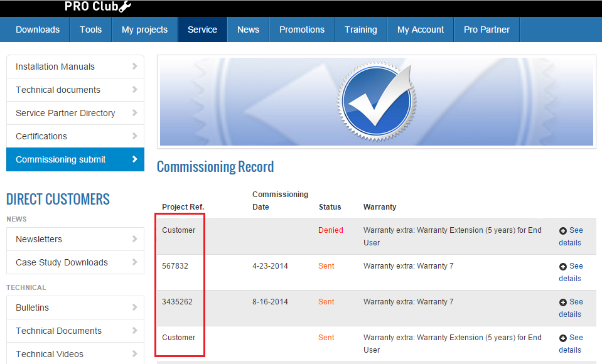The image size is (602, 364).
Task: Open the Promotions menu
Action: [x=302, y=29]
